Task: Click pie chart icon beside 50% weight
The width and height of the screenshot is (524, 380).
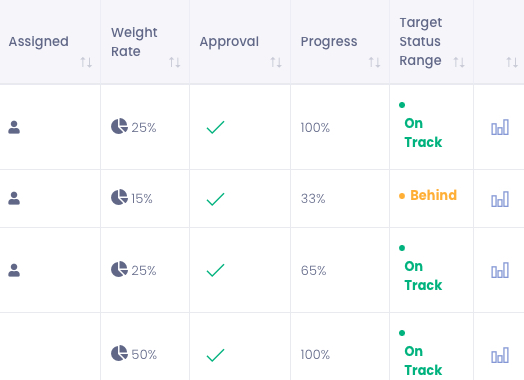Action: (119, 353)
